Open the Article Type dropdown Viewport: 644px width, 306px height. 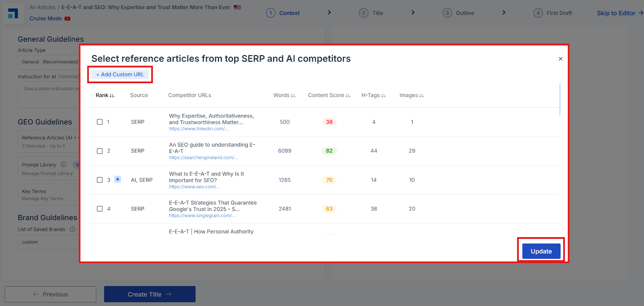click(49, 62)
